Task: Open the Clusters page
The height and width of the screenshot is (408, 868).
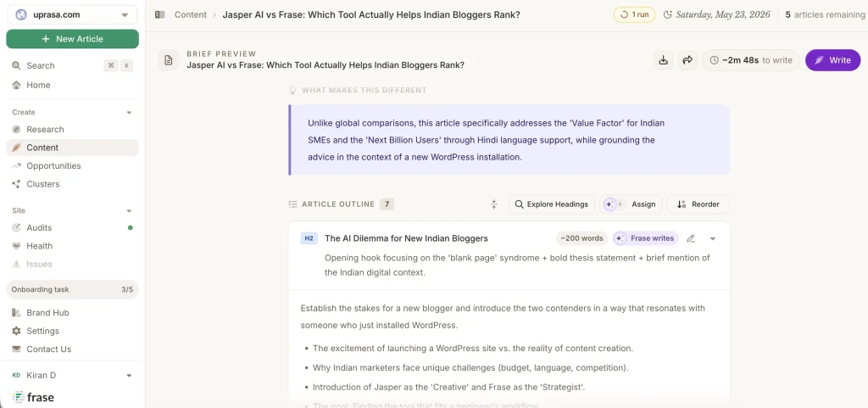Action: (x=72, y=184)
